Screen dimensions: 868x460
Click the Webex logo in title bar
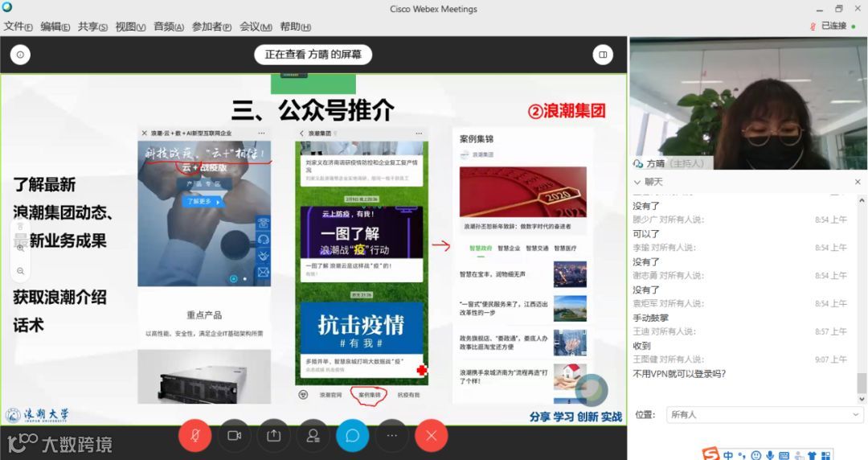point(6,7)
